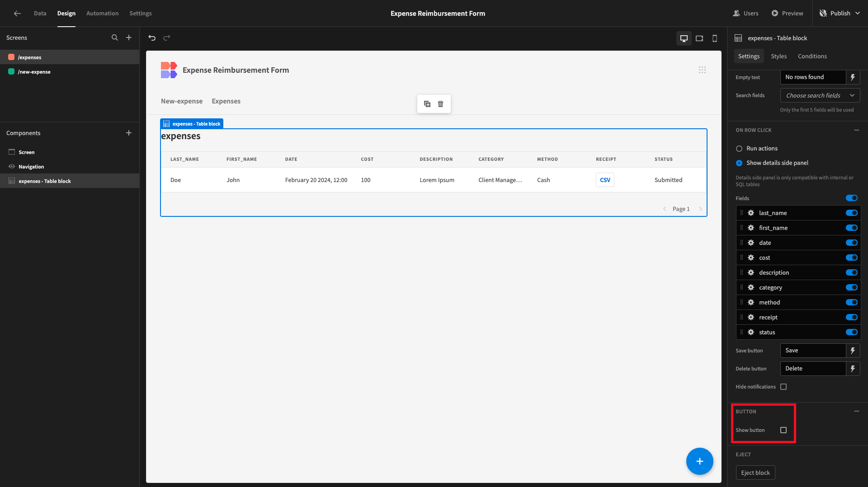The image size is (868, 487).
Task: Switch to mobile preview icon
Action: tap(715, 38)
